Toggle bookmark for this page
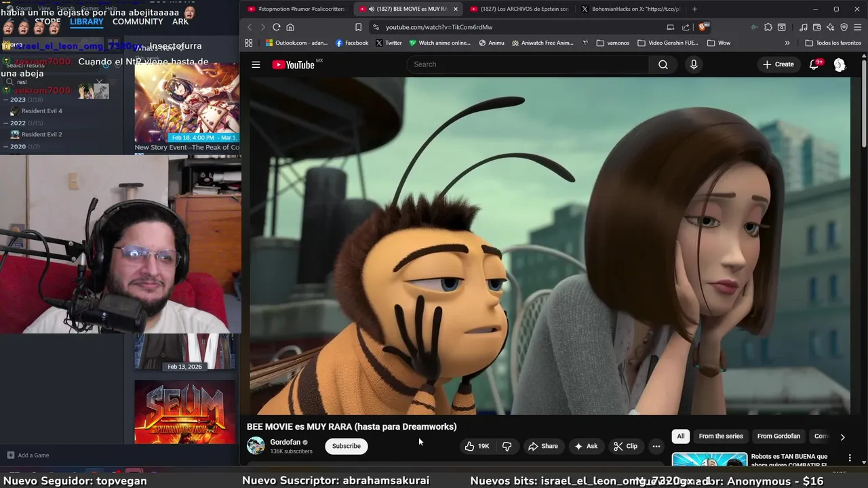 click(x=358, y=27)
